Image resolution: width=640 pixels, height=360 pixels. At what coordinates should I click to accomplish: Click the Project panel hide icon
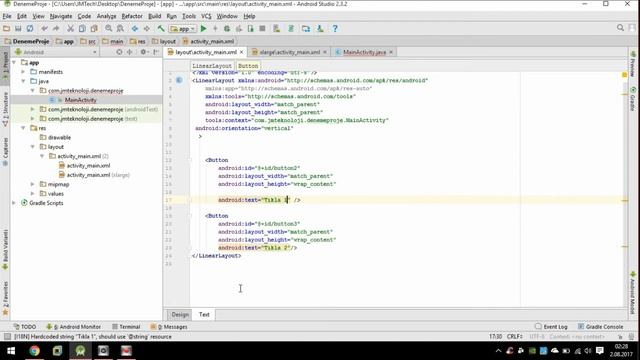(x=156, y=52)
